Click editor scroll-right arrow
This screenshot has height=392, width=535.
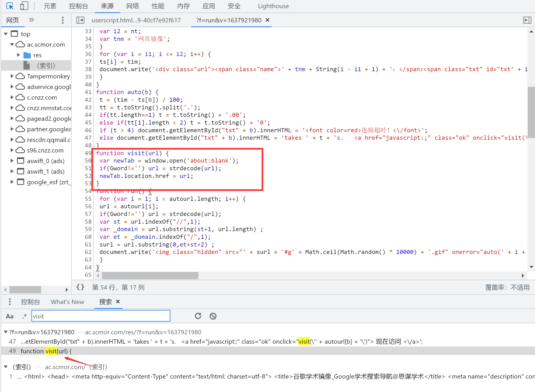523,275
